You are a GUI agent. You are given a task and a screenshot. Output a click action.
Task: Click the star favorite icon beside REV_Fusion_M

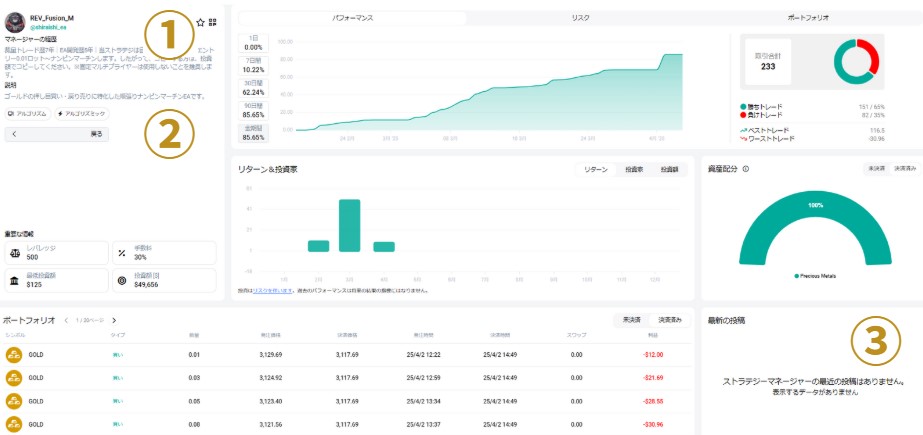click(x=200, y=22)
